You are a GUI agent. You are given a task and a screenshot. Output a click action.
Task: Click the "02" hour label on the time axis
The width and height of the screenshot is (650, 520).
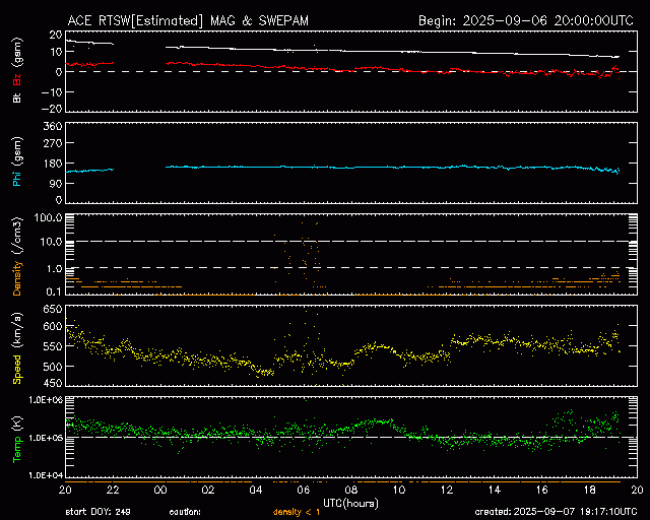[x=208, y=490]
